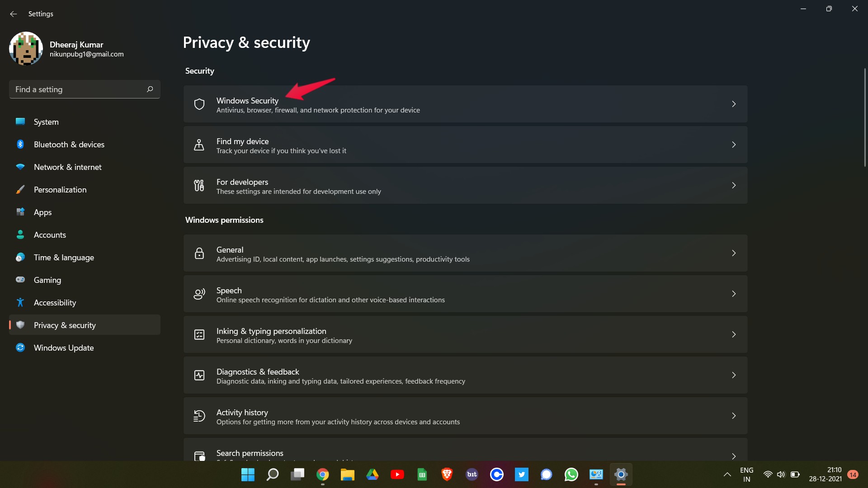This screenshot has height=488, width=868.
Task: Click the For developers tools icon
Action: [199, 185]
